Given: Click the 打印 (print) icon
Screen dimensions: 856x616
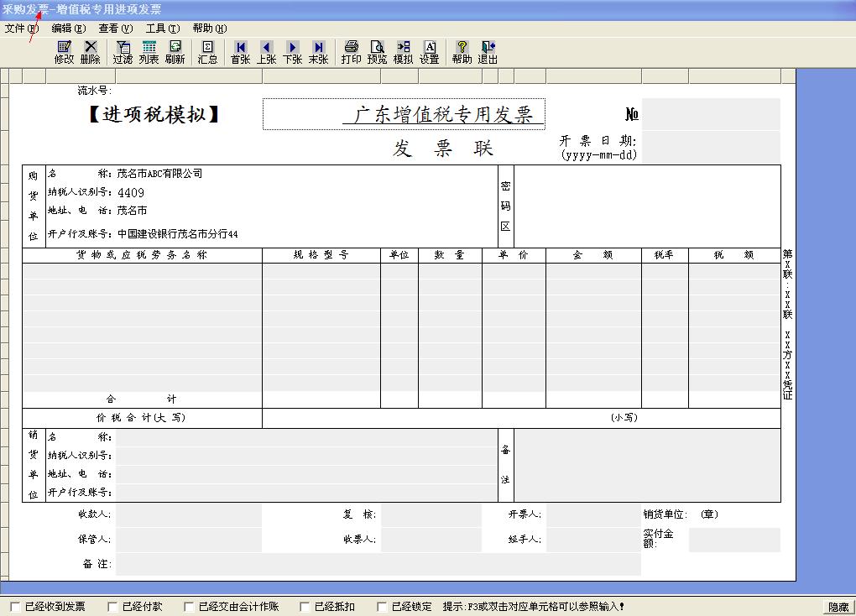Looking at the screenshot, I should click(351, 52).
